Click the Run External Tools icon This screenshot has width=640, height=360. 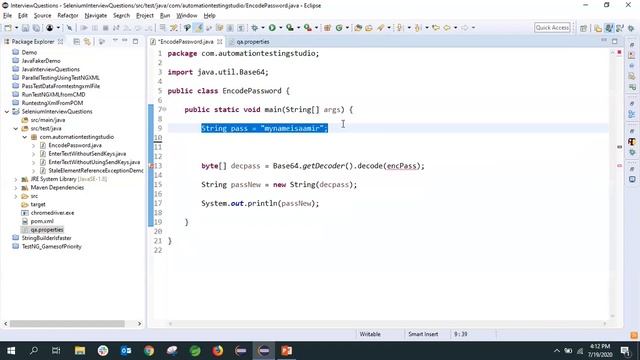click(308, 28)
